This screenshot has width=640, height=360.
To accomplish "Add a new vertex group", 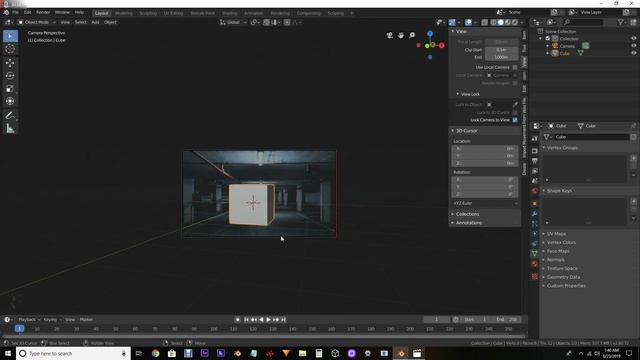I will tap(633, 158).
